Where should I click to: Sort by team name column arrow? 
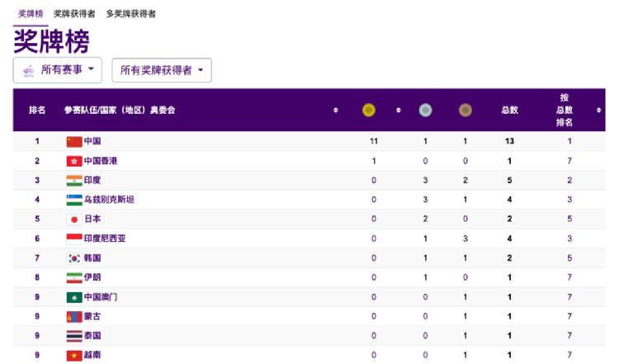click(336, 110)
